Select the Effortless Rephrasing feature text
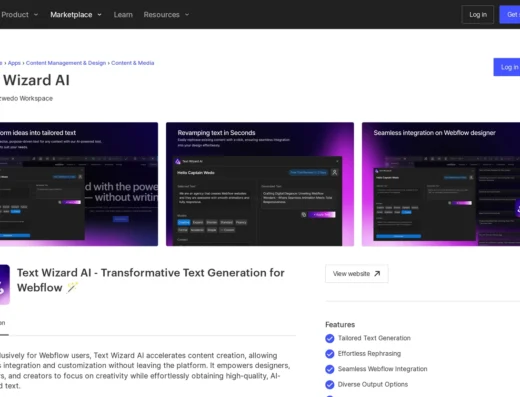This screenshot has width=520, height=397. (x=369, y=353)
